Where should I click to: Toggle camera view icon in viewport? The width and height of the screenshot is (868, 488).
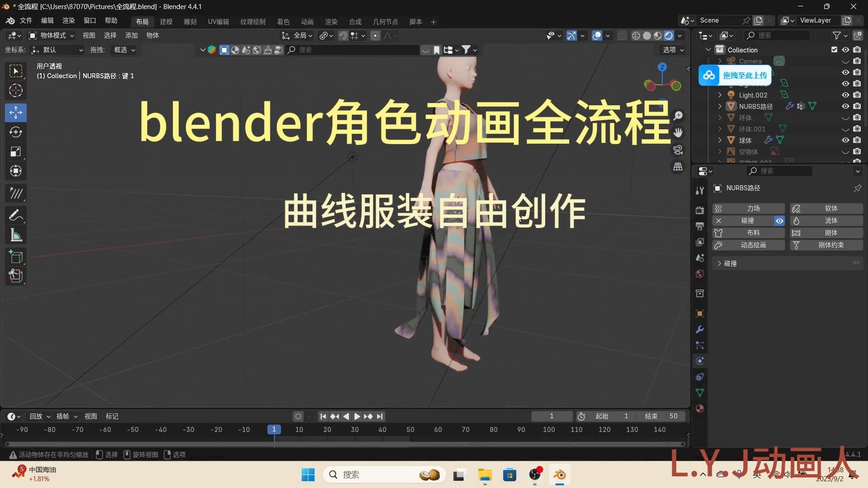[678, 150]
